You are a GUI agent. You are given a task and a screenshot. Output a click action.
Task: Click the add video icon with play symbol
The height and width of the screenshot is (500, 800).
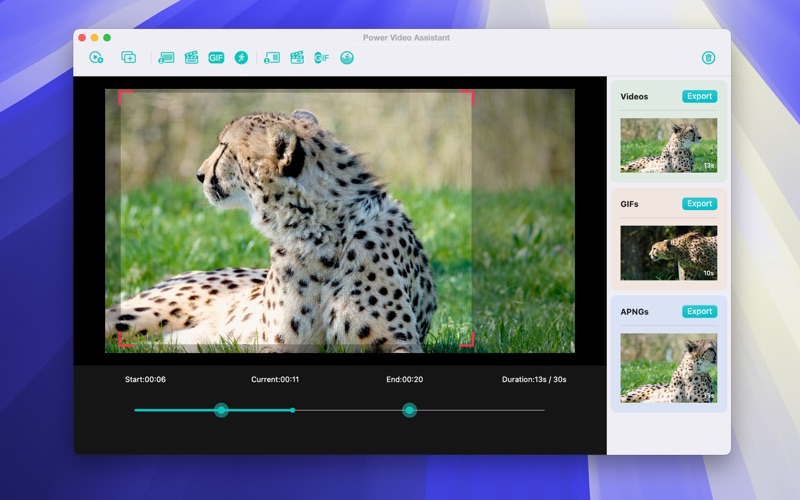(x=96, y=58)
